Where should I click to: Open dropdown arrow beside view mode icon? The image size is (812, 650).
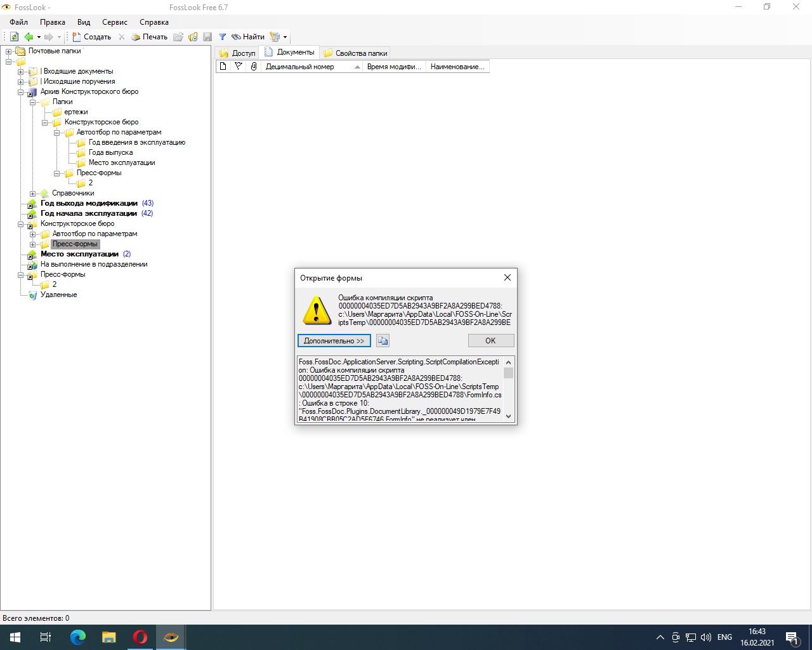(x=285, y=37)
